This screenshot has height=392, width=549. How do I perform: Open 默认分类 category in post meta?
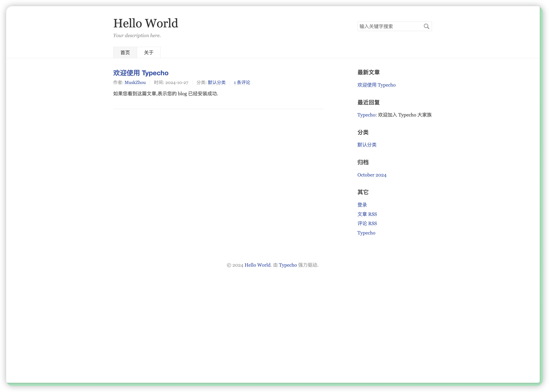pyautogui.click(x=217, y=83)
